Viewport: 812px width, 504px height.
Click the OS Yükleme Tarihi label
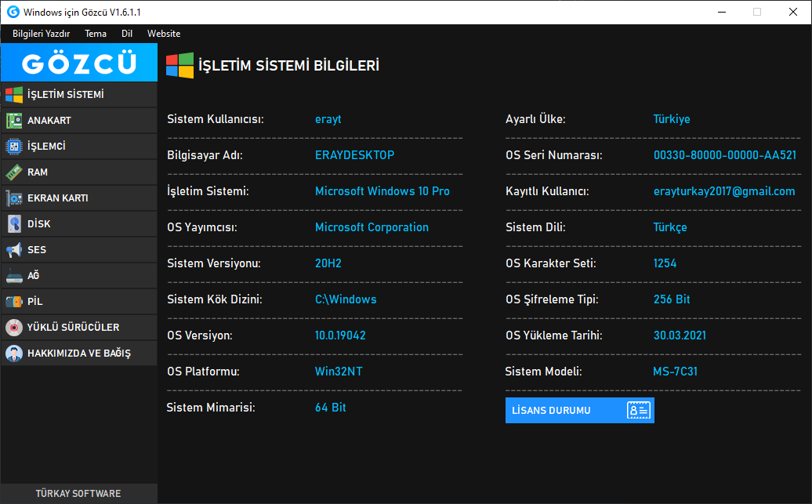553,335
